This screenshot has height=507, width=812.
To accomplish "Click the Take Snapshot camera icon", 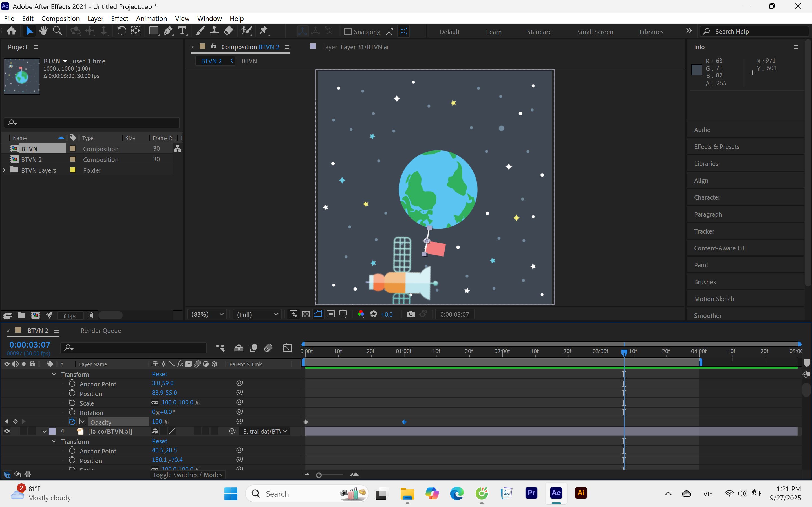I will pyautogui.click(x=410, y=314).
